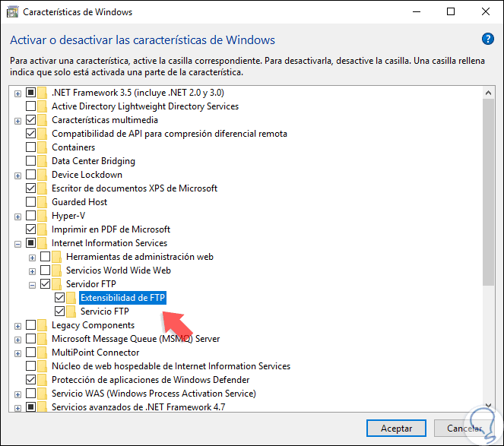Click the Hyper-V folder icon
Viewport: 504px width, 446px height.
(43, 216)
